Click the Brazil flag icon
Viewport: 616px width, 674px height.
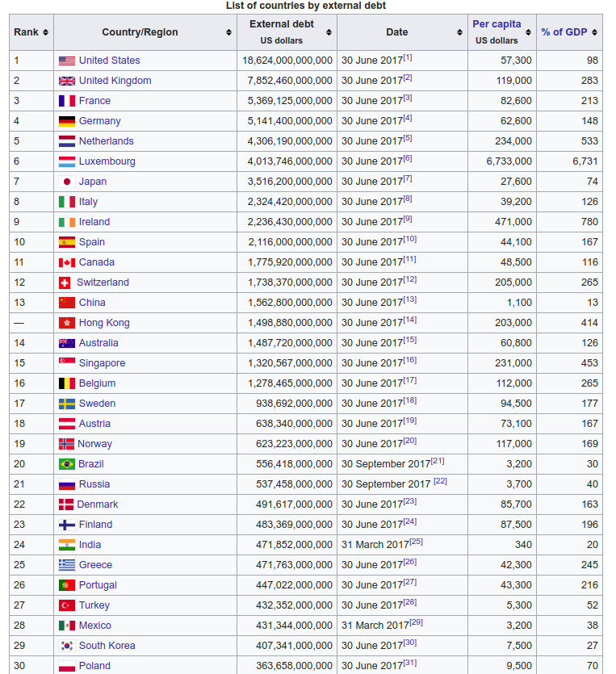click(67, 464)
